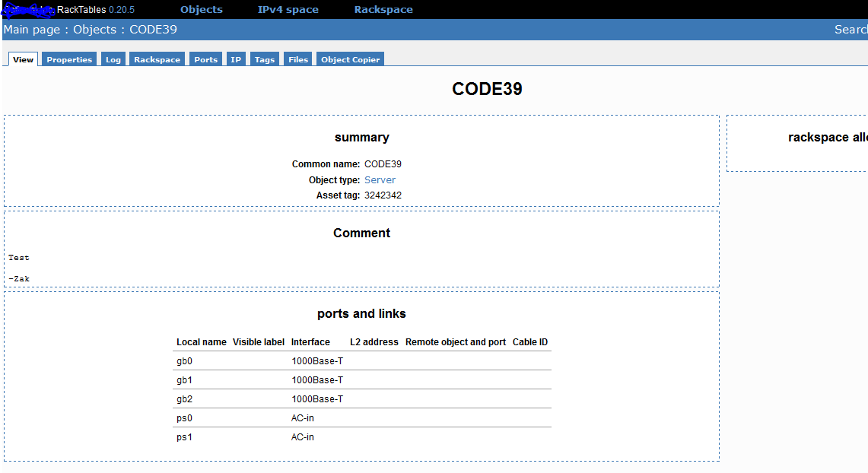Switch to the Files tab
Screen dimensions: 868x473
tap(298, 59)
